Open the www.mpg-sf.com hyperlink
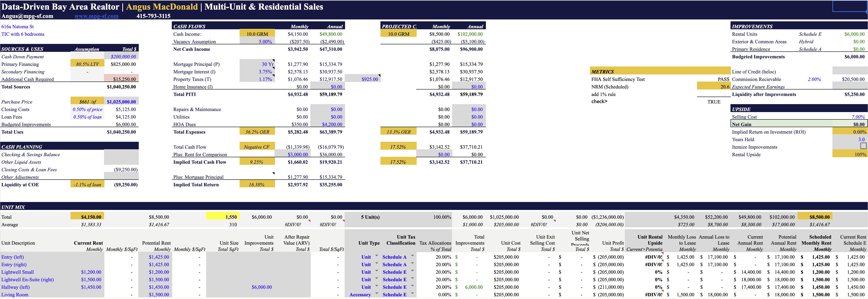The height and width of the screenshot is (299, 868). click(x=96, y=16)
